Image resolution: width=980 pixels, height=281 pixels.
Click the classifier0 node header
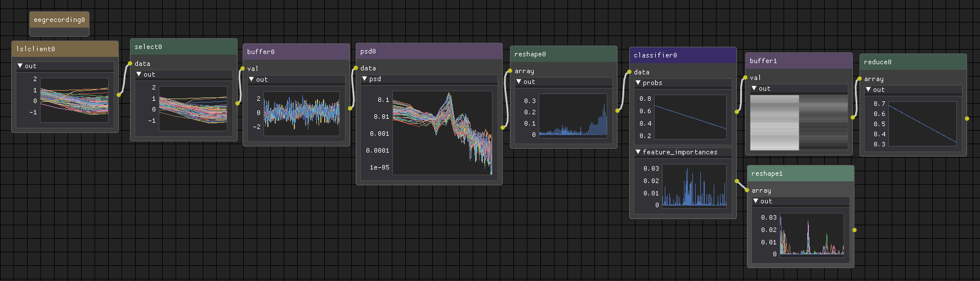(682, 55)
